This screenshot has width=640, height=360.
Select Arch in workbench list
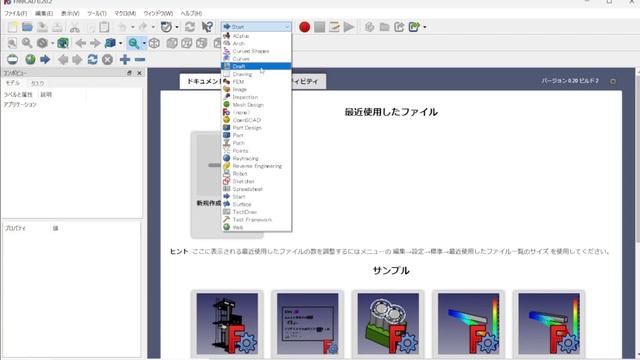pos(256,43)
